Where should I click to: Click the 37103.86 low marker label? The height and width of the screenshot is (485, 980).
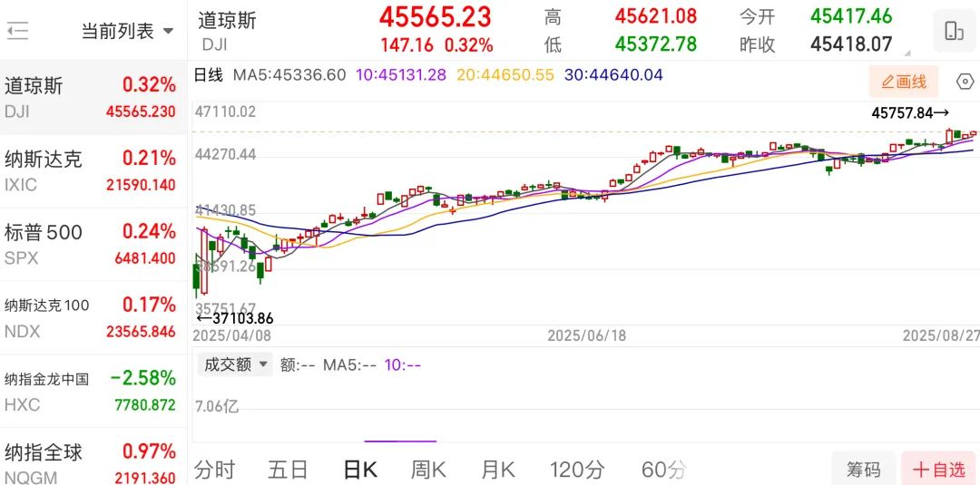point(235,318)
